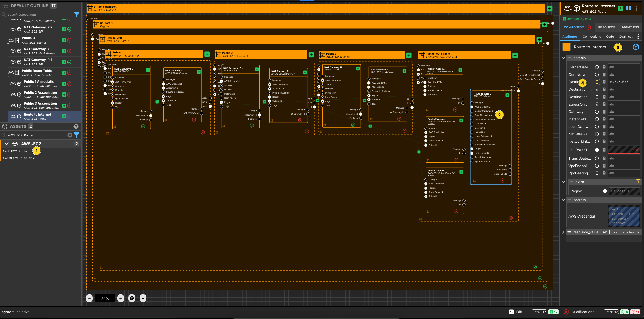Click passed qualification icon on NAT Gateway IP 3 row
Screen dimensions: 644x319
[x=69, y=62]
